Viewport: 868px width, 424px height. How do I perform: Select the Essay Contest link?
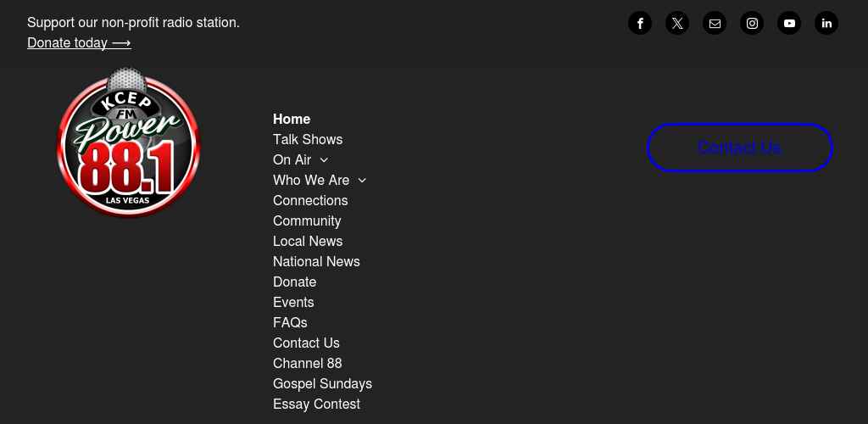[x=317, y=404]
